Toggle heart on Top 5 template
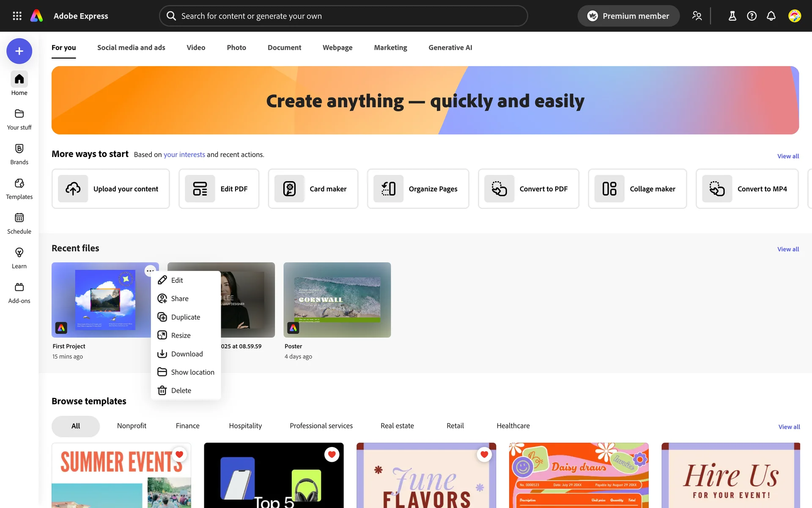812x508 pixels. point(332,454)
